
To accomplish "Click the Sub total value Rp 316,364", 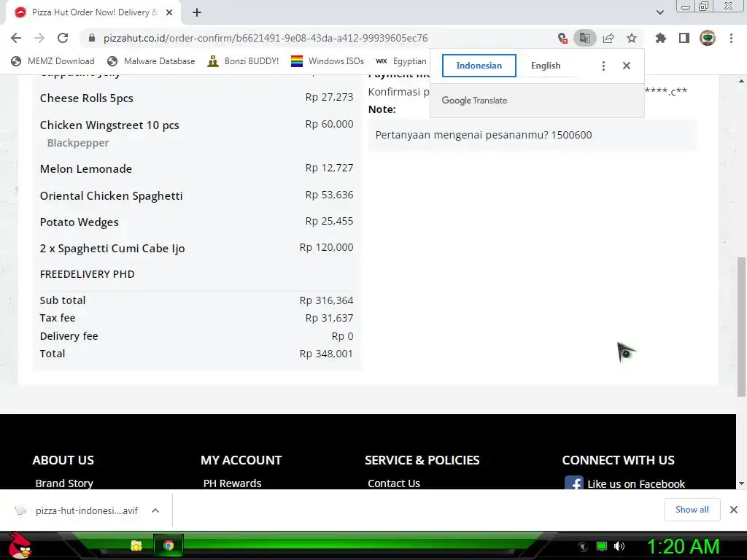I will (326, 300).
